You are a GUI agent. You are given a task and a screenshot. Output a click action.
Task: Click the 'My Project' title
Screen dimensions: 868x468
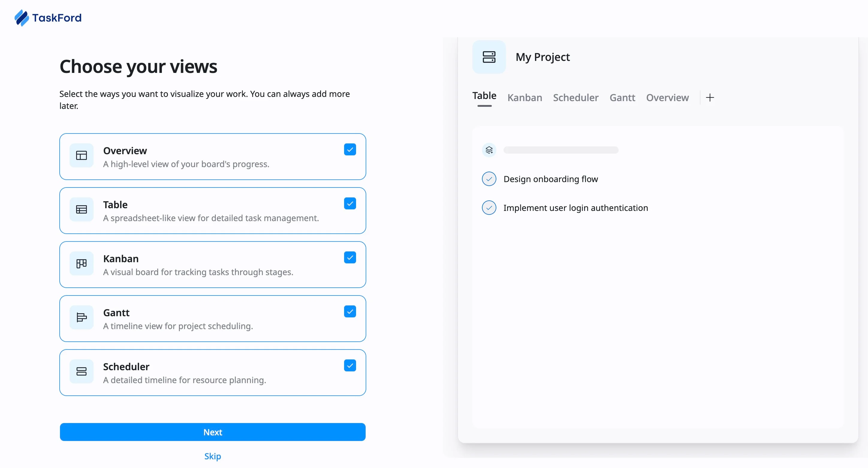pos(542,57)
